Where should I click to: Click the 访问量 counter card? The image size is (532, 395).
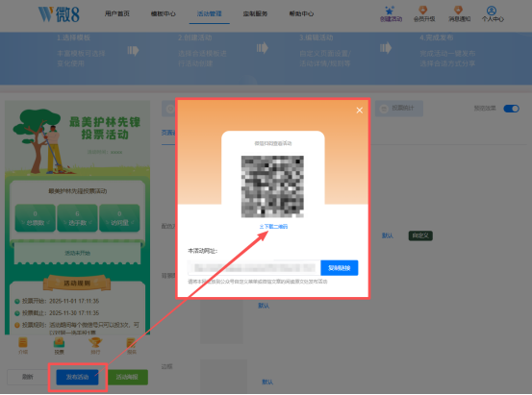tap(119, 218)
